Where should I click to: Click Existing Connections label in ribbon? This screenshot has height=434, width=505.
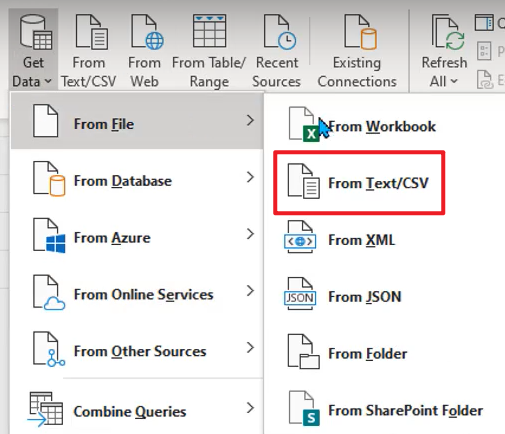(x=357, y=72)
